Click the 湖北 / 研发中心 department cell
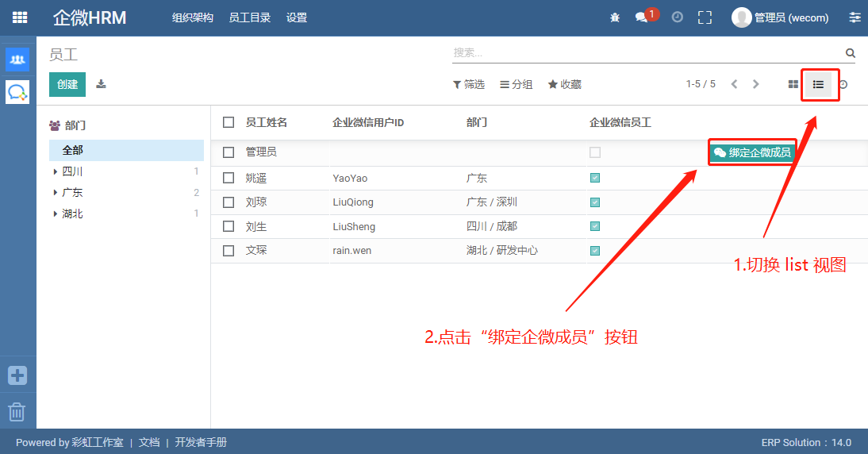 coord(502,250)
